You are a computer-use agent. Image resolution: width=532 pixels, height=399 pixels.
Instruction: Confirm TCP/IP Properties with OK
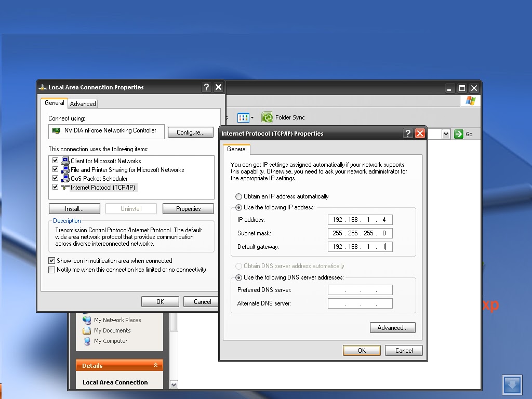[362, 351]
